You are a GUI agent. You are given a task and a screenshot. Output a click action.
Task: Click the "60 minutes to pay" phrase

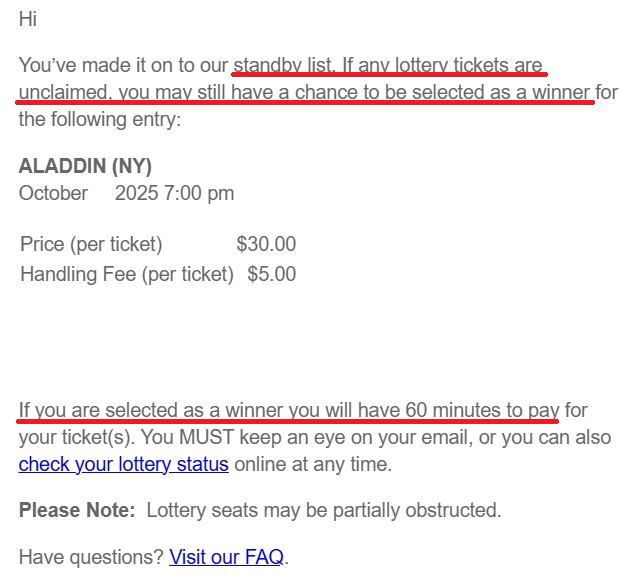pos(481,410)
